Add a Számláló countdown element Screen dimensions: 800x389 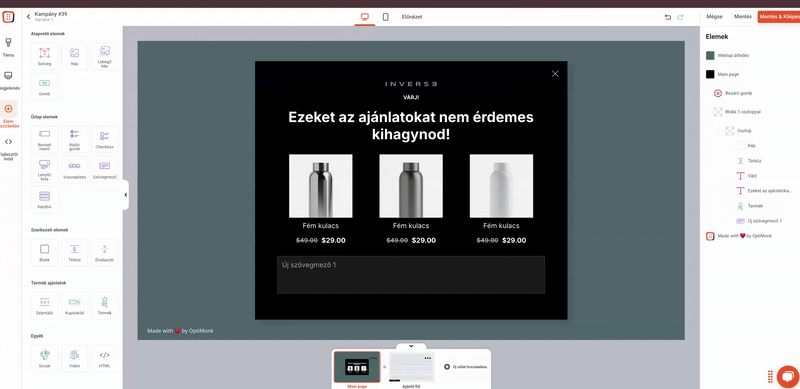(x=44, y=305)
